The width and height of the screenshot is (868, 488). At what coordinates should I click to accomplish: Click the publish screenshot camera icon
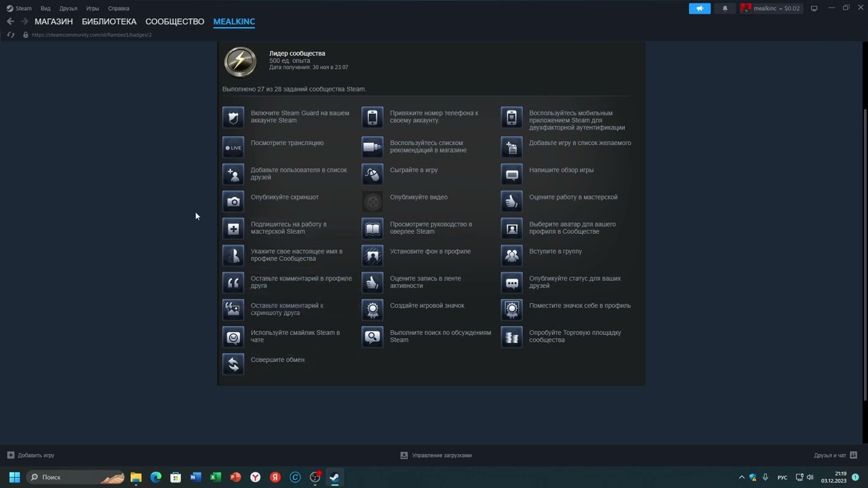tap(233, 201)
